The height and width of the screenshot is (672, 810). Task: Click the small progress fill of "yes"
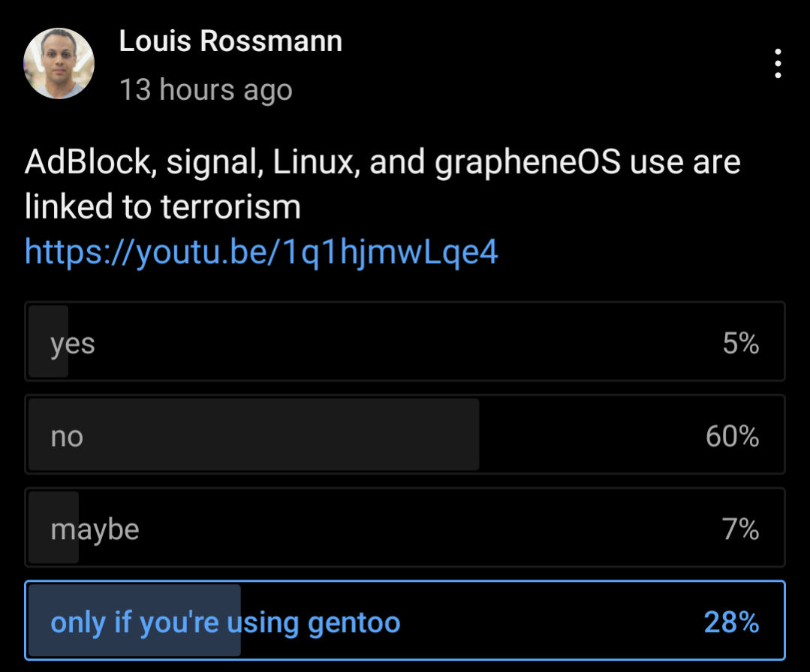(48, 342)
